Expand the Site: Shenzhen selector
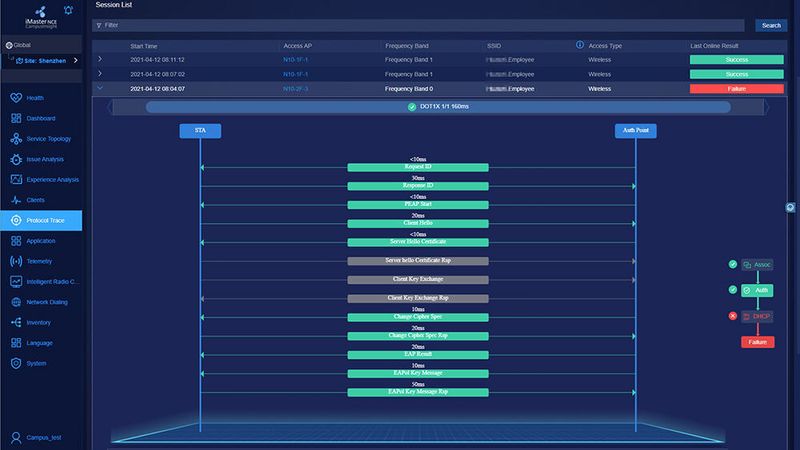 click(x=76, y=61)
